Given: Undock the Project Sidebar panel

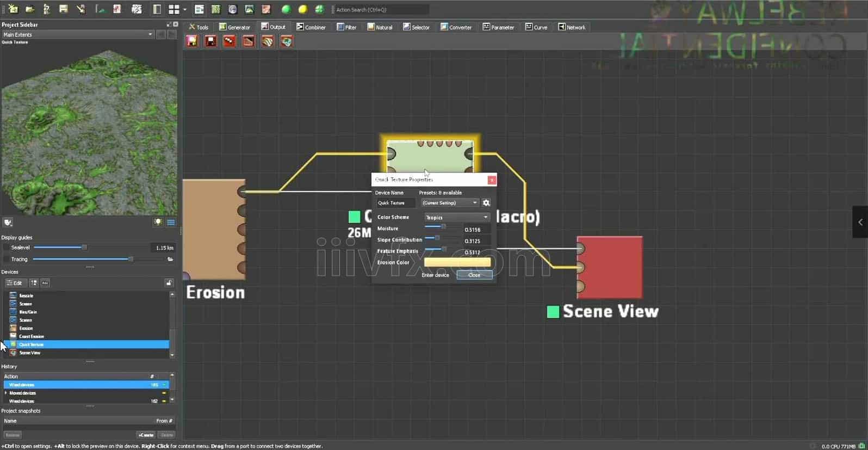Looking at the screenshot, I should 169,24.
